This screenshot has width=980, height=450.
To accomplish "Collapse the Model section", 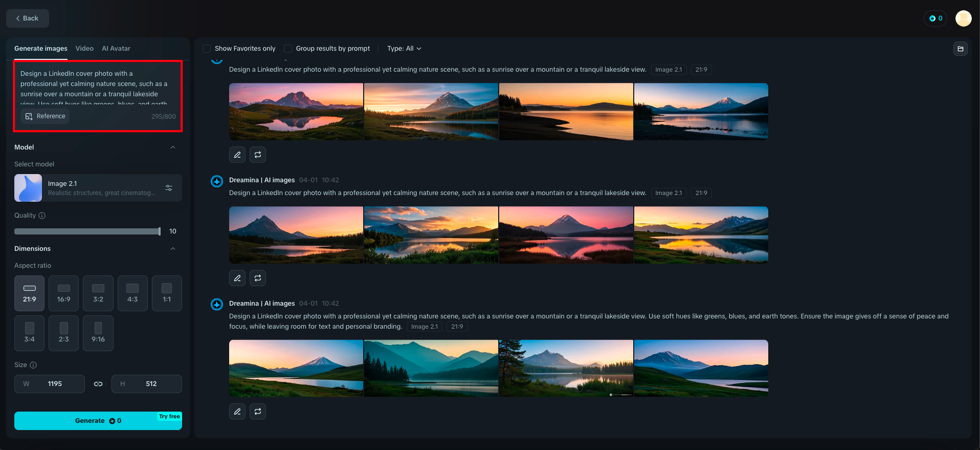I will 173,147.
